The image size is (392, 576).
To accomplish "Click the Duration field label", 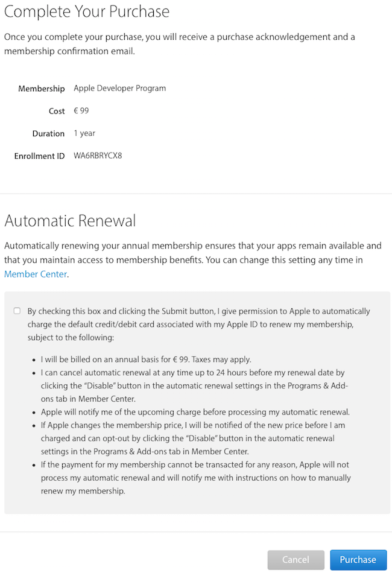I will [48, 133].
